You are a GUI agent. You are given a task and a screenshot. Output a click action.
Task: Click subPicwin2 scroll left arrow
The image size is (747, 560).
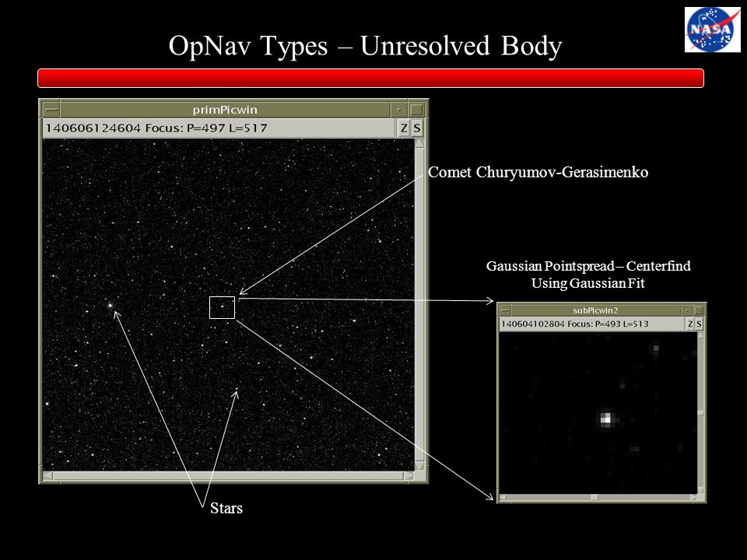click(x=503, y=498)
